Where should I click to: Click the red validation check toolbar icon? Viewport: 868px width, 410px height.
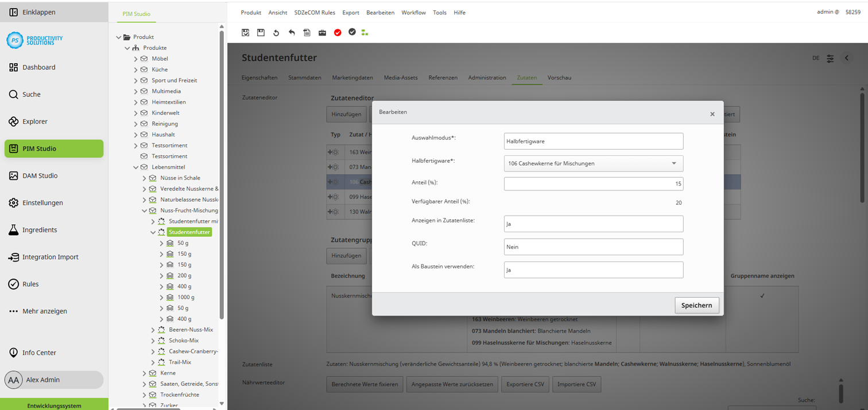tap(338, 33)
